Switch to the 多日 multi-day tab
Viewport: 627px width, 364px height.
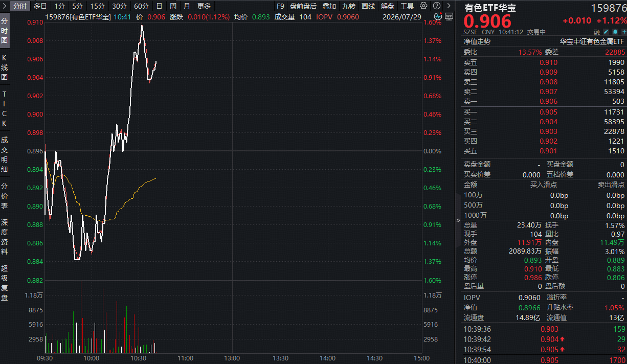pos(40,6)
